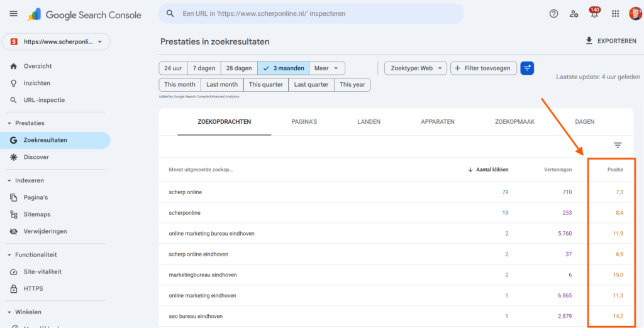The height and width of the screenshot is (328, 644).
Task: Open notifications bell with 140 badge
Action: pos(594,14)
